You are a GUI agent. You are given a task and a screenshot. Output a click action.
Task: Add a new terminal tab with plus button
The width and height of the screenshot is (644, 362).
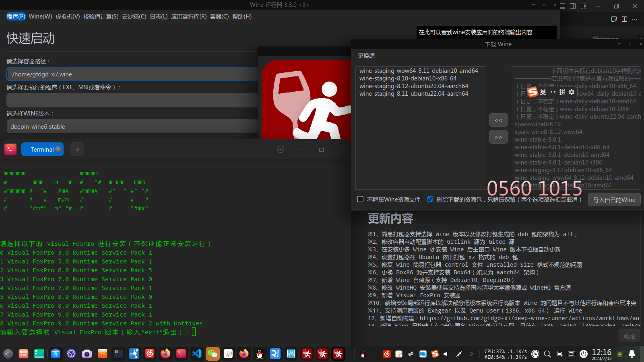coord(77,149)
